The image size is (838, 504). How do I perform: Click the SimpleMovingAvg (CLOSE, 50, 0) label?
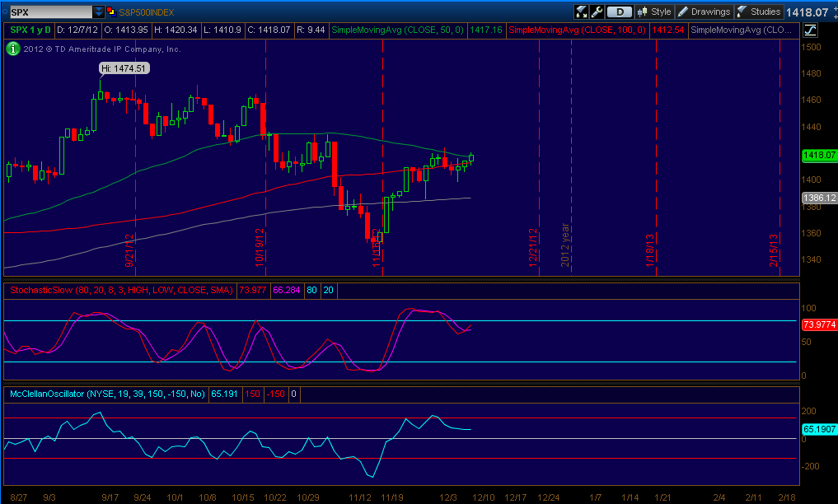(x=398, y=30)
